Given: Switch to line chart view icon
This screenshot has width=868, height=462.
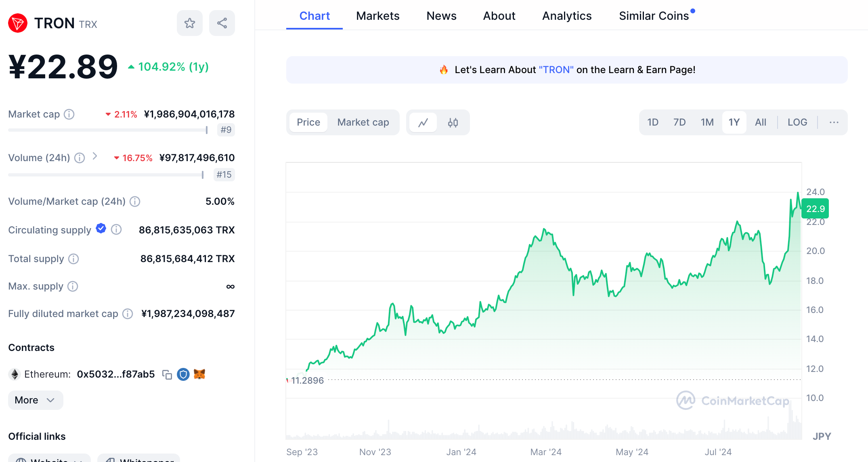Looking at the screenshot, I should click(x=423, y=122).
